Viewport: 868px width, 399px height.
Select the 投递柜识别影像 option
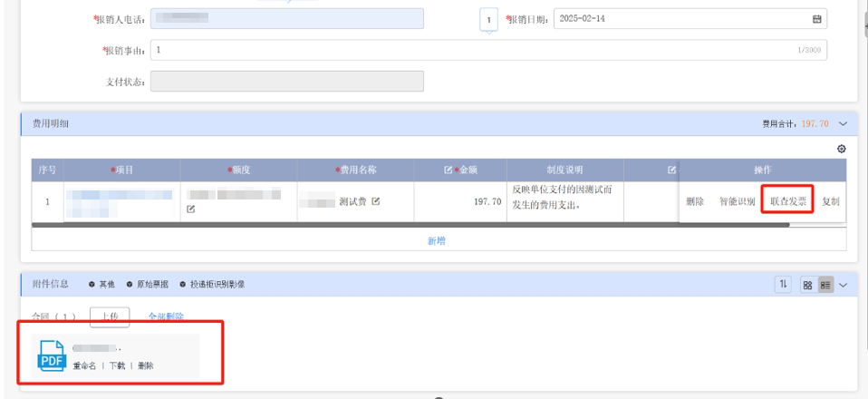tap(213, 286)
